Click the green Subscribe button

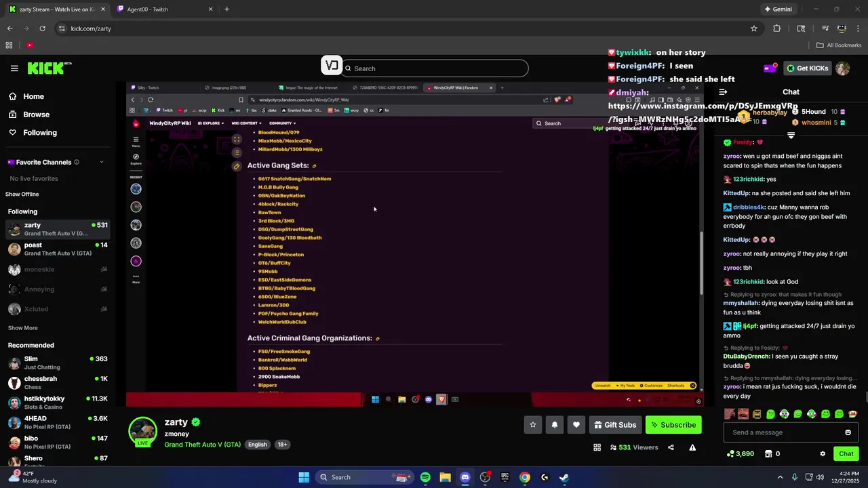[x=673, y=425]
